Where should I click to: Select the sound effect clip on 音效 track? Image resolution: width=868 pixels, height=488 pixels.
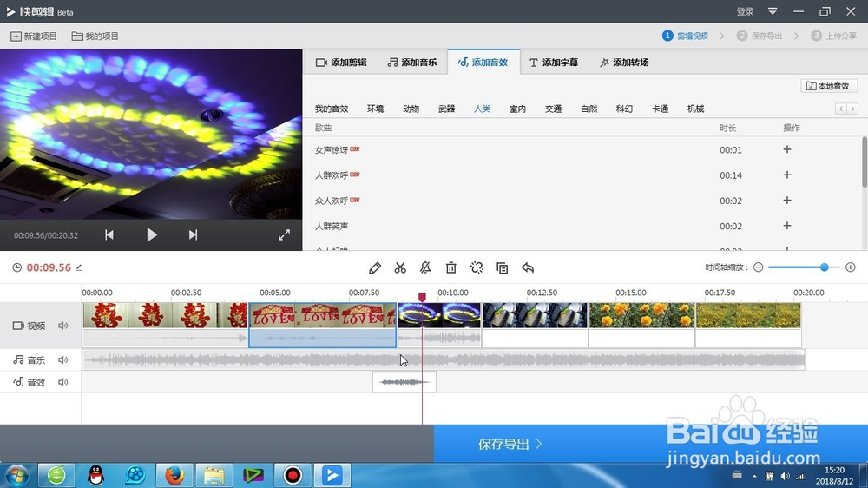[404, 382]
